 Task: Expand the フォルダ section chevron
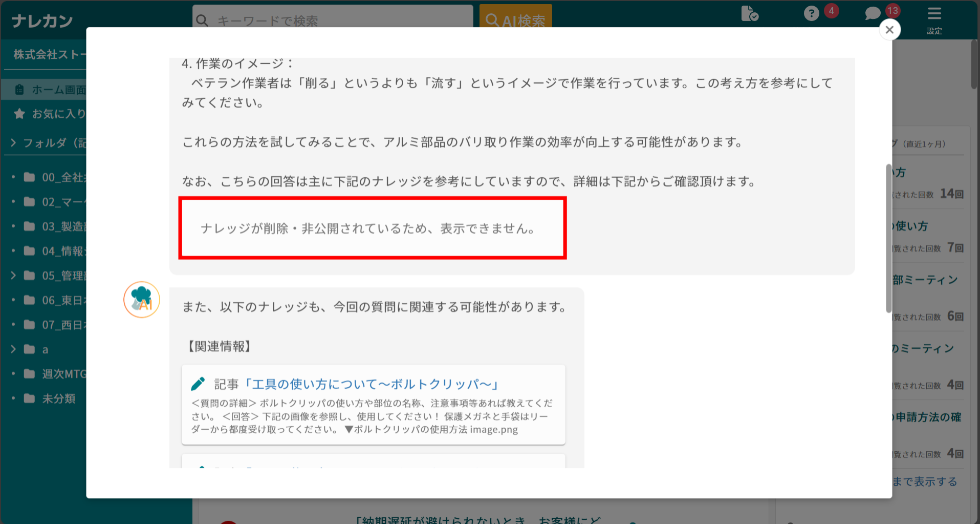click(13, 143)
